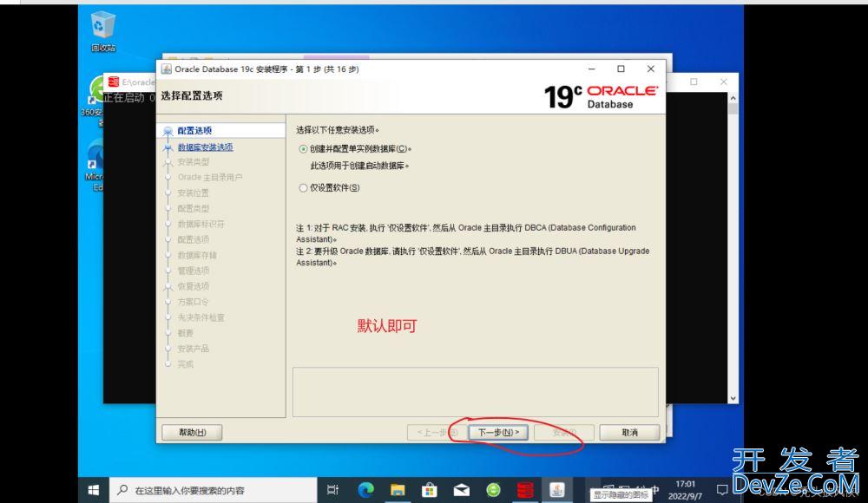Open the notification center icon
The image size is (868, 503).
pyautogui.click(x=722, y=490)
